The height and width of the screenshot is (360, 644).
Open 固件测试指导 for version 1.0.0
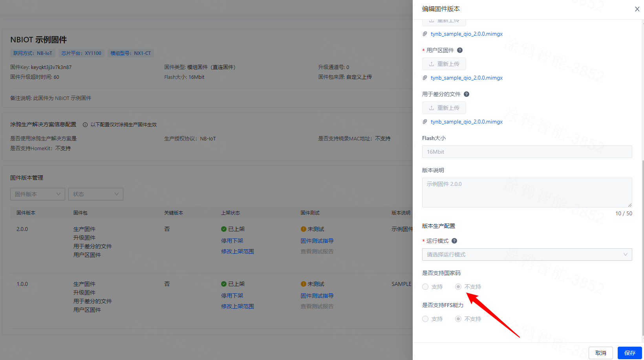317,296
